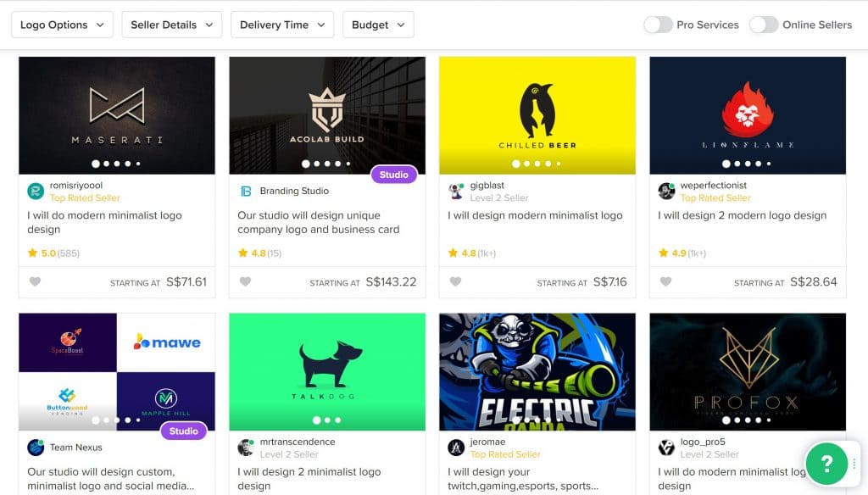The image size is (868, 495).
Task: Click jeromae seller avatar icon
Action: click(456, 448)
